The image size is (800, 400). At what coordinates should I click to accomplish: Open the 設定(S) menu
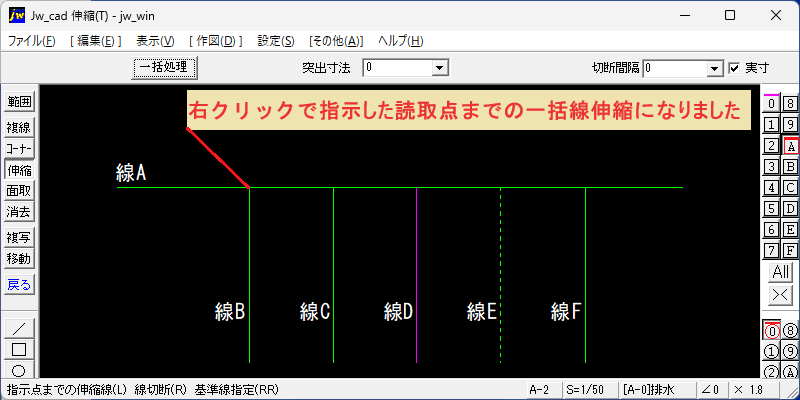276,41
